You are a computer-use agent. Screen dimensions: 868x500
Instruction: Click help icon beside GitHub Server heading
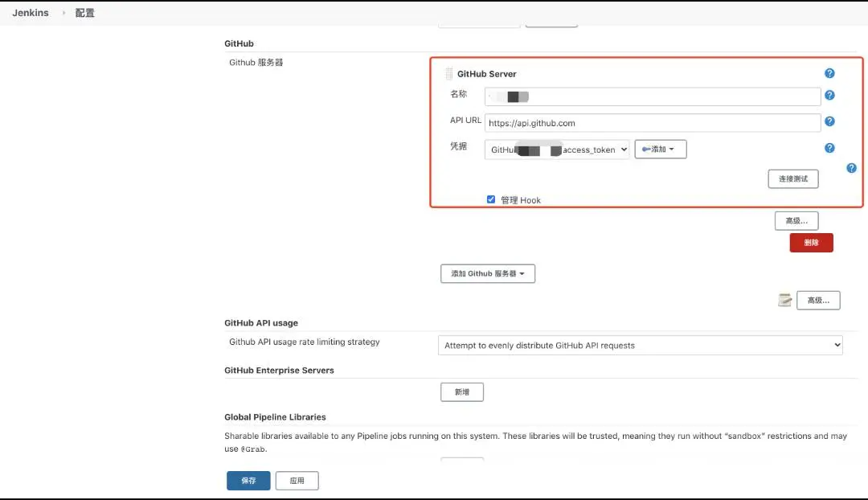pos(829,73)
